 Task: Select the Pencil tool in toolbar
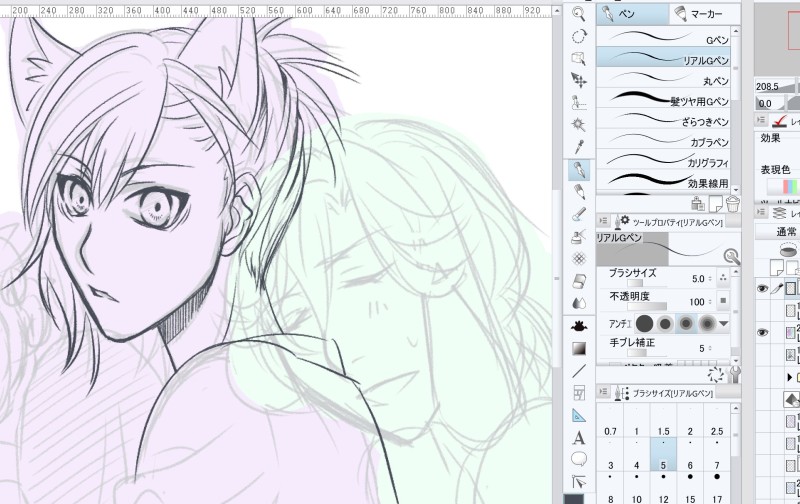579,192
